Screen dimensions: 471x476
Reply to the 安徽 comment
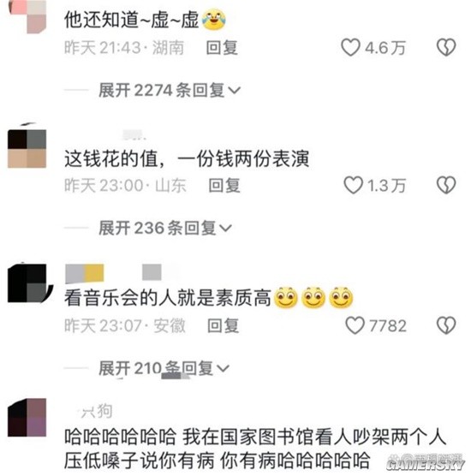[x=223, y=325]
